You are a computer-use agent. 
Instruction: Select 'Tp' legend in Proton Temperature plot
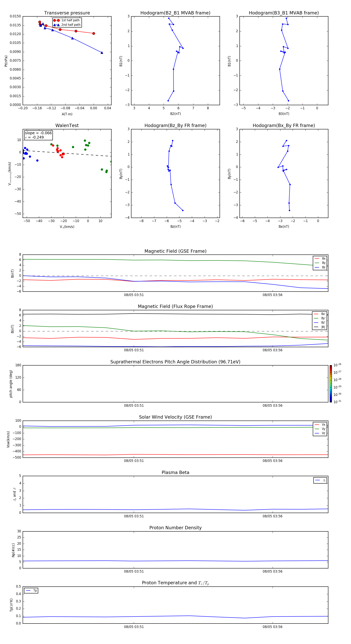point(31,591)
